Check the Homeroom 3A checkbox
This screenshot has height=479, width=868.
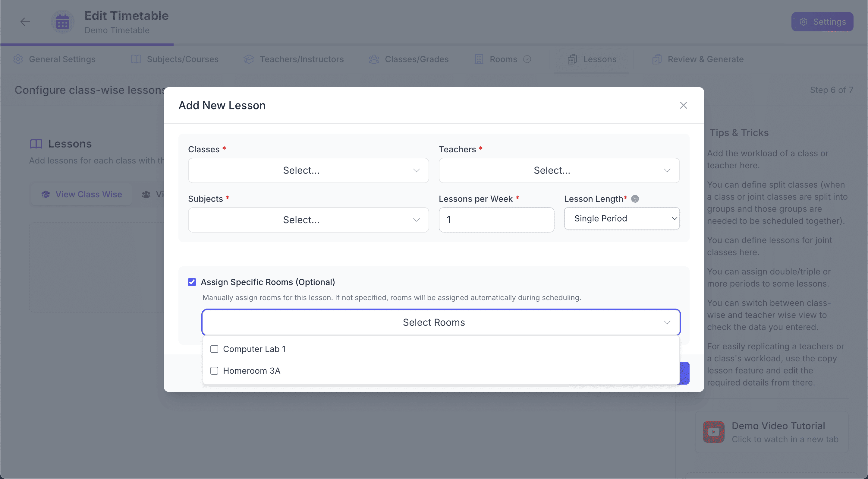(x=214, y=371)
